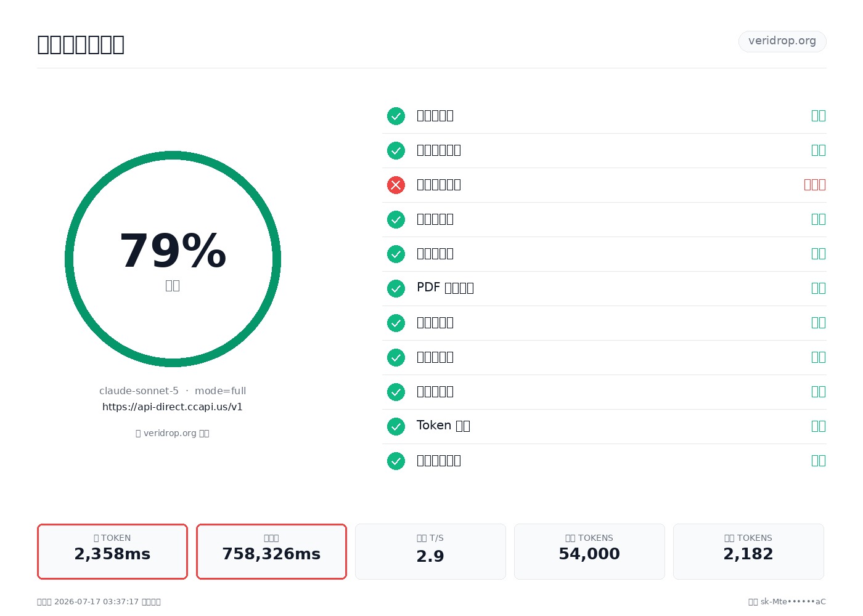This screenshot has width=863, height=616.
Task: Click the red X failure icon
Action: coord(396,185)
